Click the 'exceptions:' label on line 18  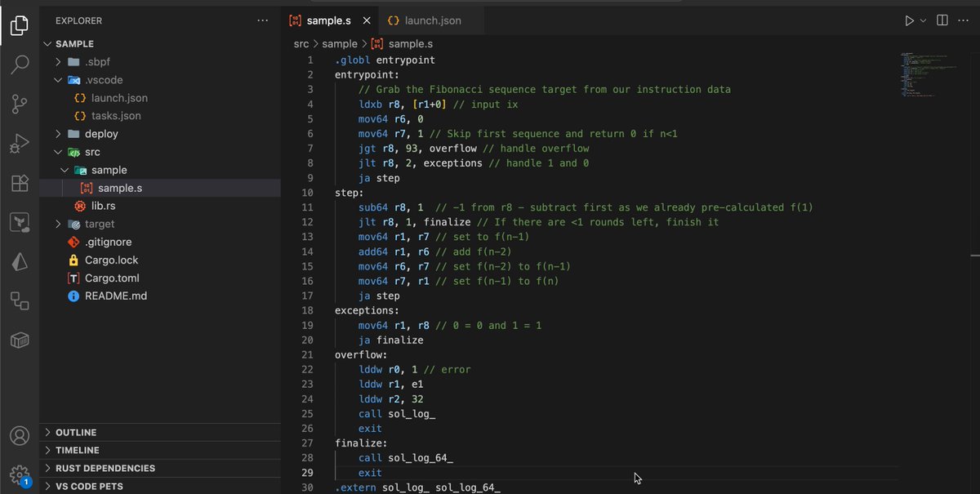367,310
